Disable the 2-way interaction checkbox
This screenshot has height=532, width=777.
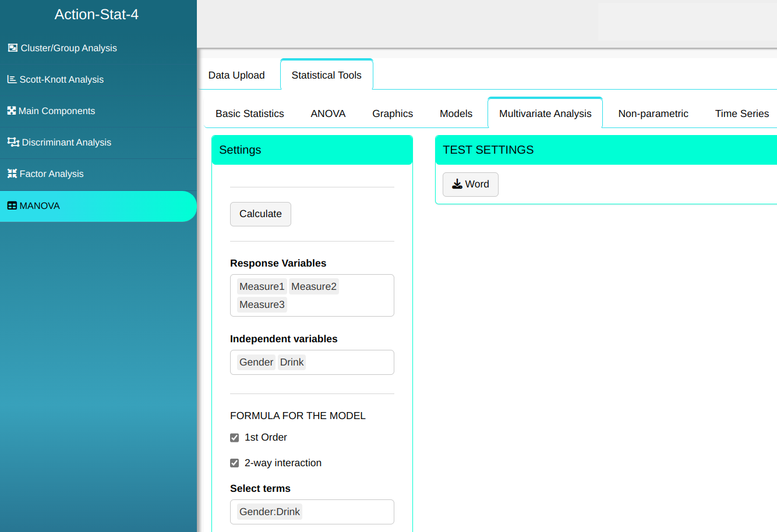point(235,463)
